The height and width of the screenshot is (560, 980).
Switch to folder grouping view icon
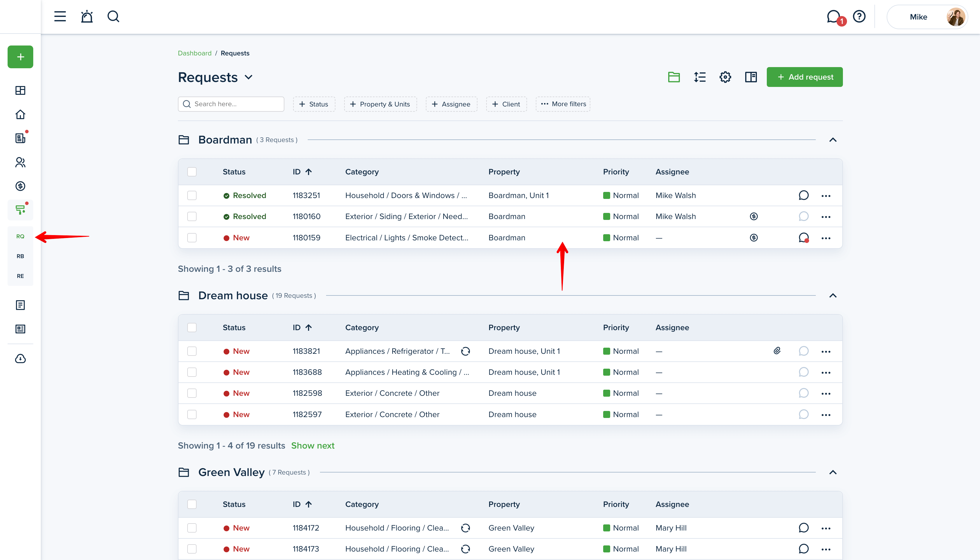[674, 77]
